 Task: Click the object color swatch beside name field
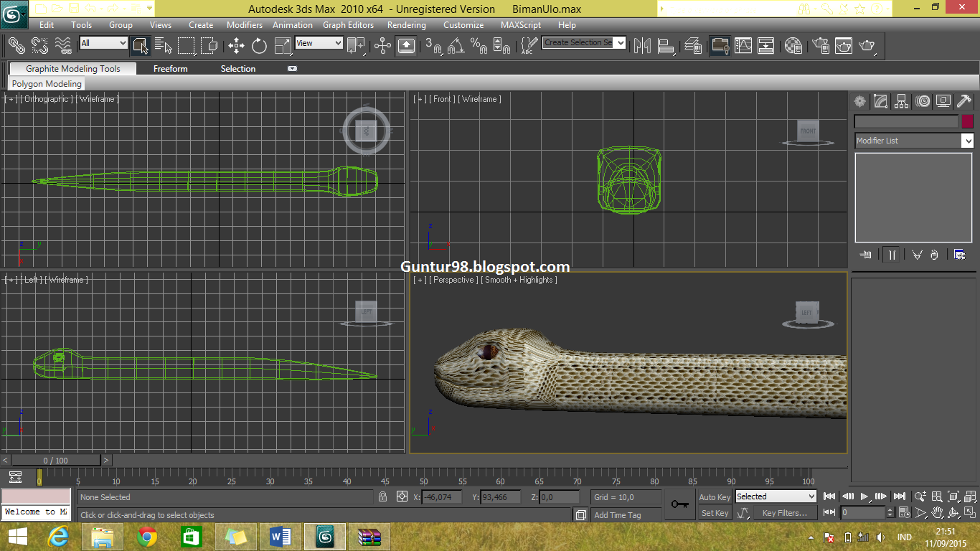(967, 121)
